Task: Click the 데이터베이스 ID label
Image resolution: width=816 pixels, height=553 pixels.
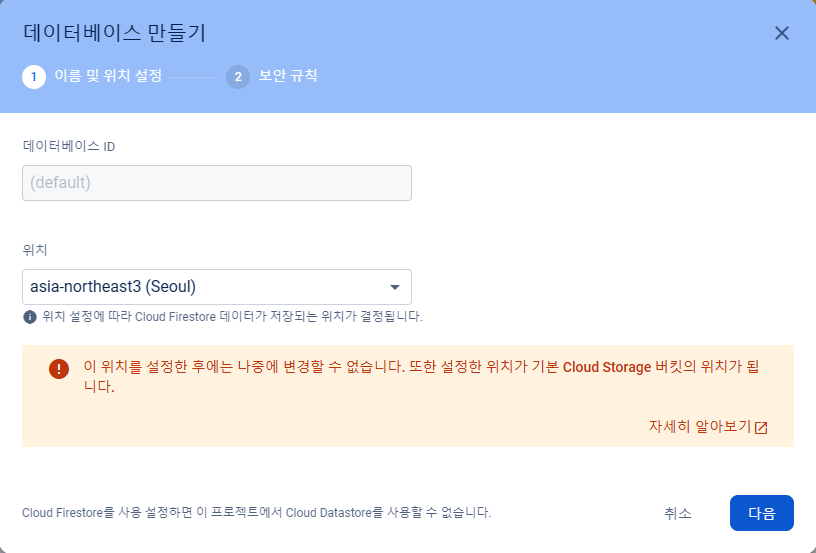Action: pyautogui.click(x=69, y=146)
